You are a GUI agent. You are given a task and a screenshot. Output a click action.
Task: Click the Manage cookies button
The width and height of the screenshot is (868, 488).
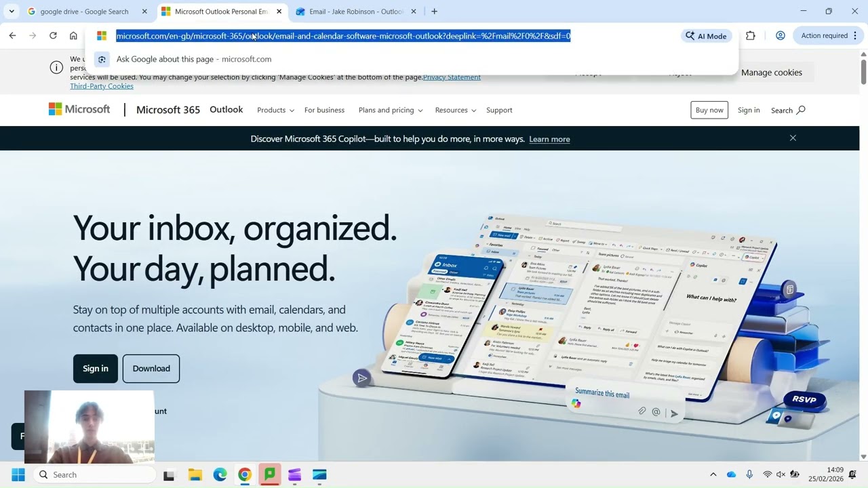[772, 73]
